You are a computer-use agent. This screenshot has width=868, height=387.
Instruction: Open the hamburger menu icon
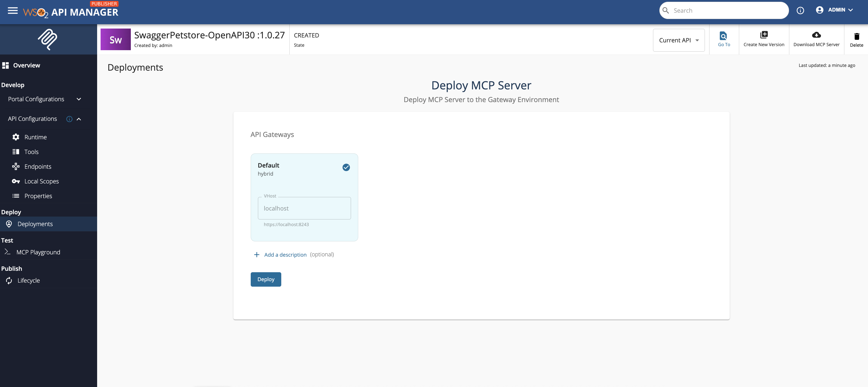coord(13,11)
